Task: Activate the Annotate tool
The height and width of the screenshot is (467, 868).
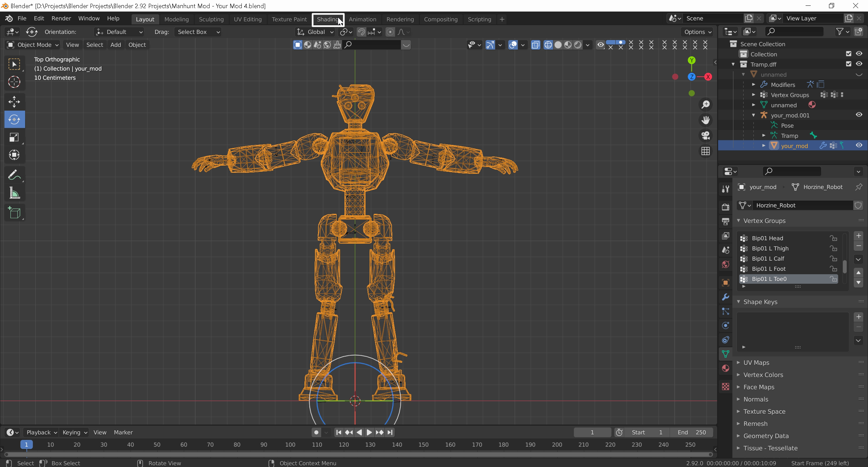Action: [14, 175]
